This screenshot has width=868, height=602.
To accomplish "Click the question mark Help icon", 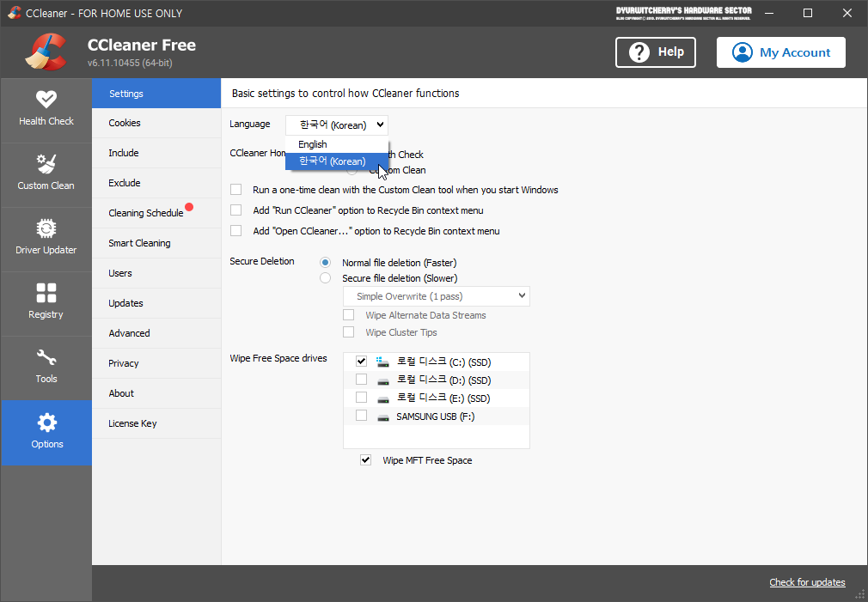I will (639, 52).
